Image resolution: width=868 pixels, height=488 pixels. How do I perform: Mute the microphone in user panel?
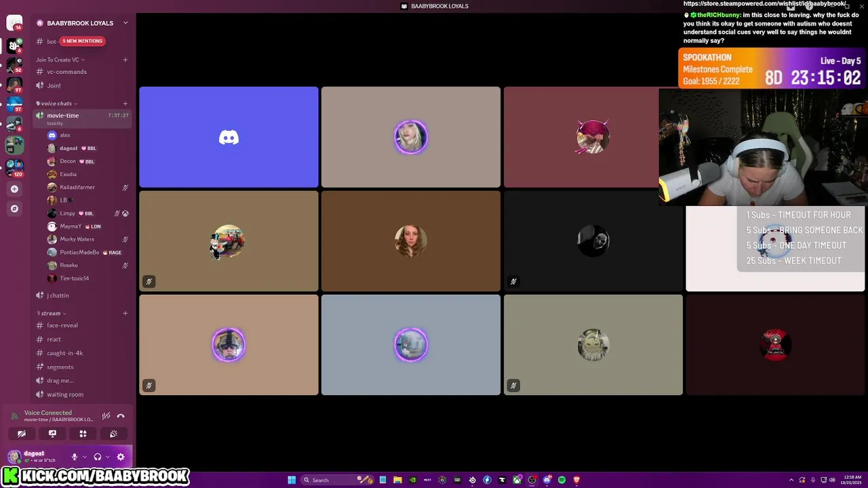pos(75,457)
